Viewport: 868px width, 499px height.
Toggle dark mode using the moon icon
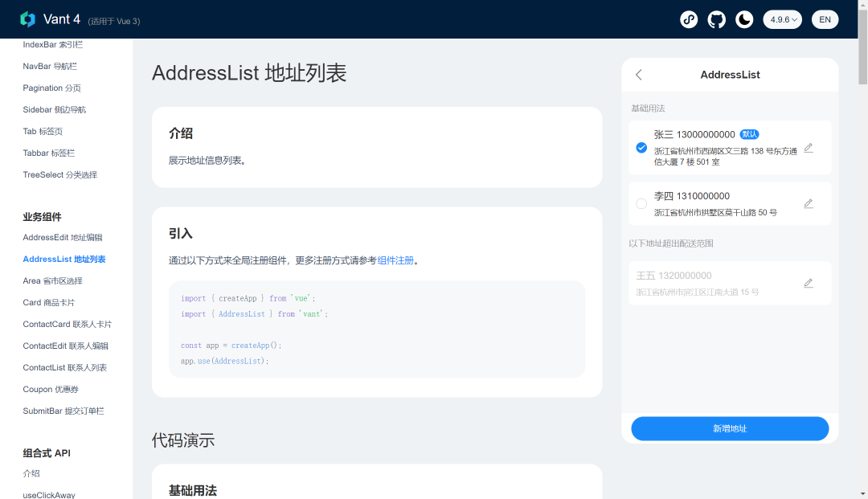(744, 18)
